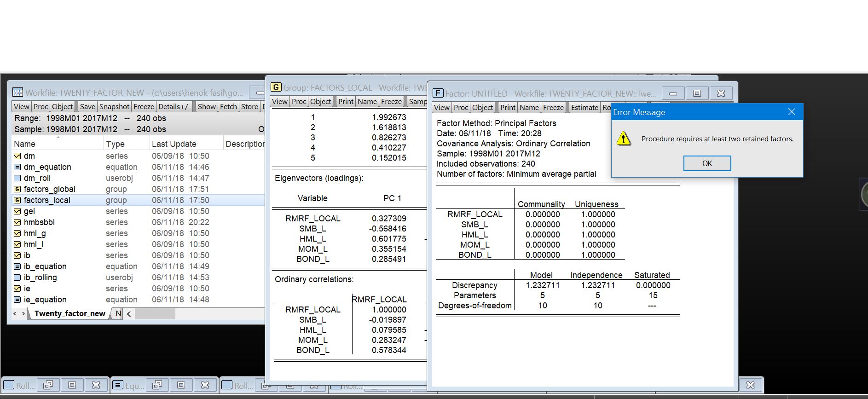Select the Twenty_factor_new workfile page tab
This screenshot has height=399, width=868.
pyautogui.click(x=70, y=313)
